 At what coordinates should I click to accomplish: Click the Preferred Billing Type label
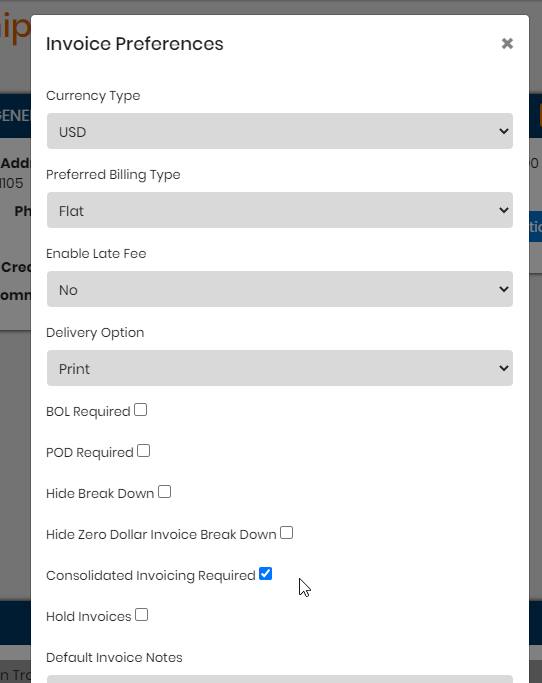[x=113, y=175]
